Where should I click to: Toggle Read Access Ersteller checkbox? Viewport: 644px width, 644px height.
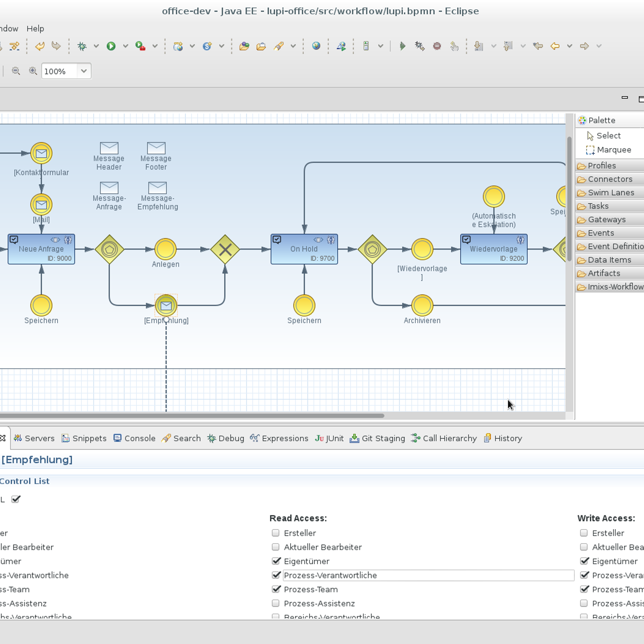[276, 533]
